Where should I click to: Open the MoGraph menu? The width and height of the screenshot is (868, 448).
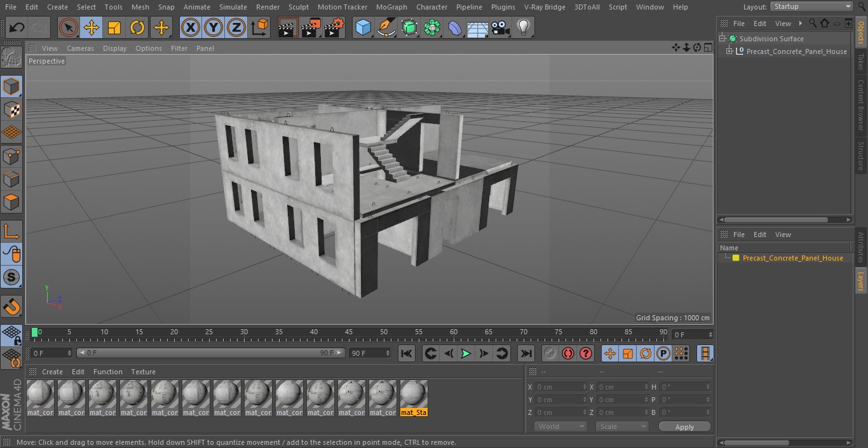point(391,7)
